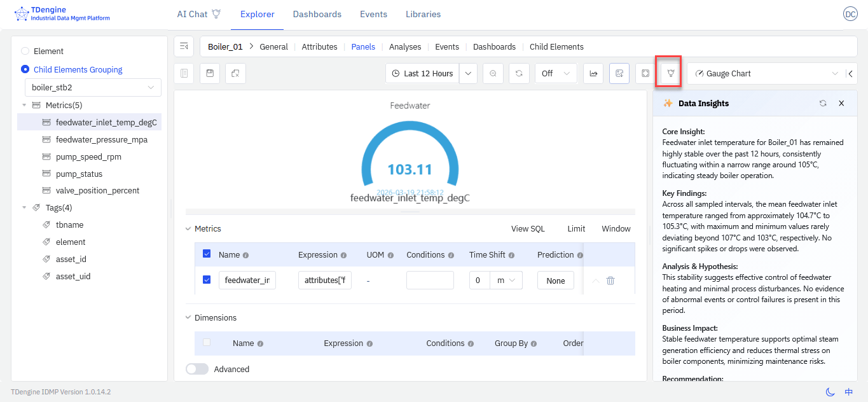868x402 pixels.
Task: Click the save panel icon
Action: [210, 73]
